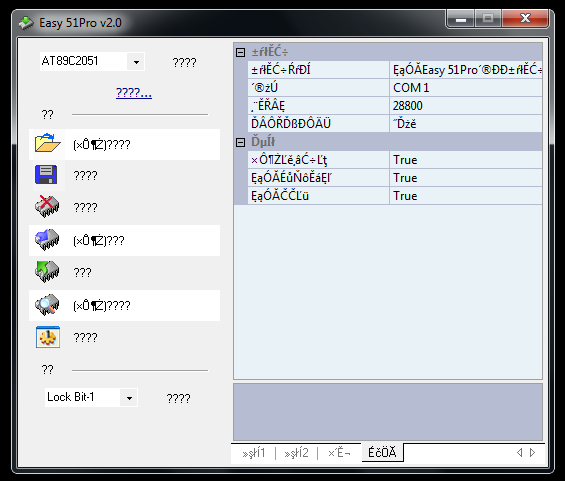565x481 pixels.
Task: Click the ???? button beside AT89C2051
Action: point(184,62)
